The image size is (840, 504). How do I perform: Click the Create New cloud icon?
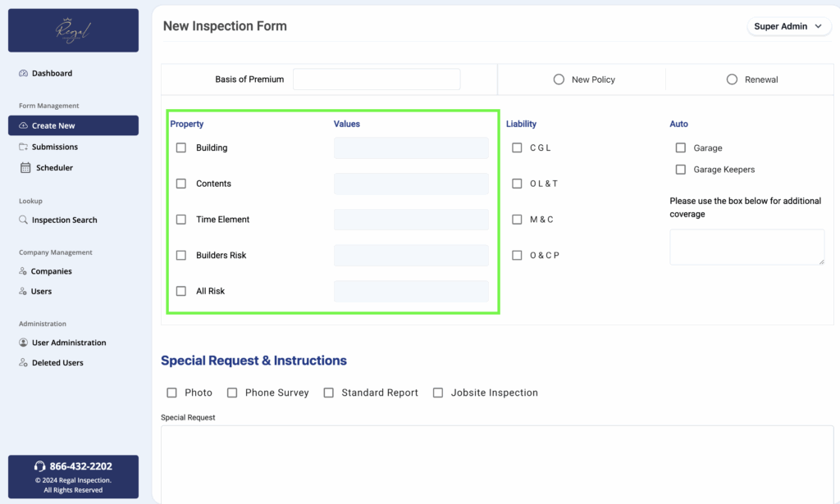click(x=23, y=125)
